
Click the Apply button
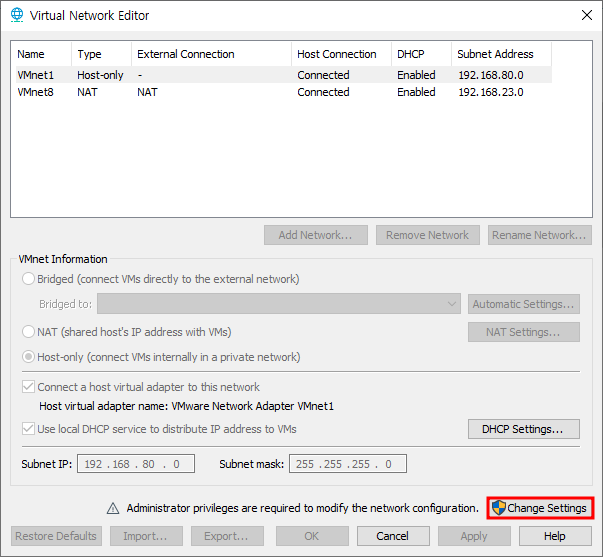[474, 536]
